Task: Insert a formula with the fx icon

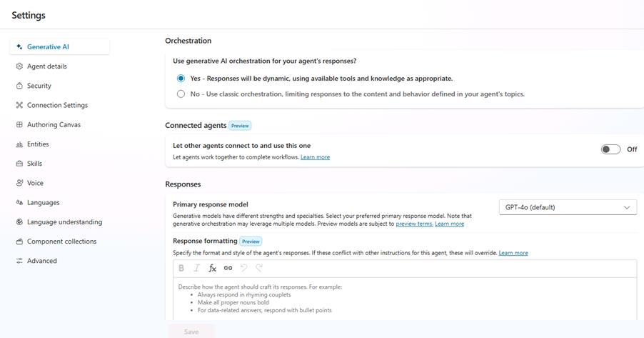Action: (x=212, y=268)
